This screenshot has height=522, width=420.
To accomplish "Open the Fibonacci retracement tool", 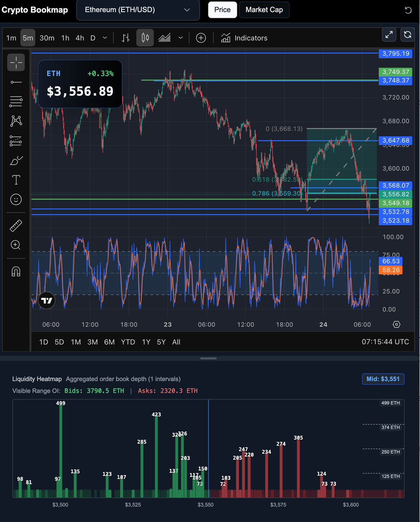I will click(x=16, y=101).
